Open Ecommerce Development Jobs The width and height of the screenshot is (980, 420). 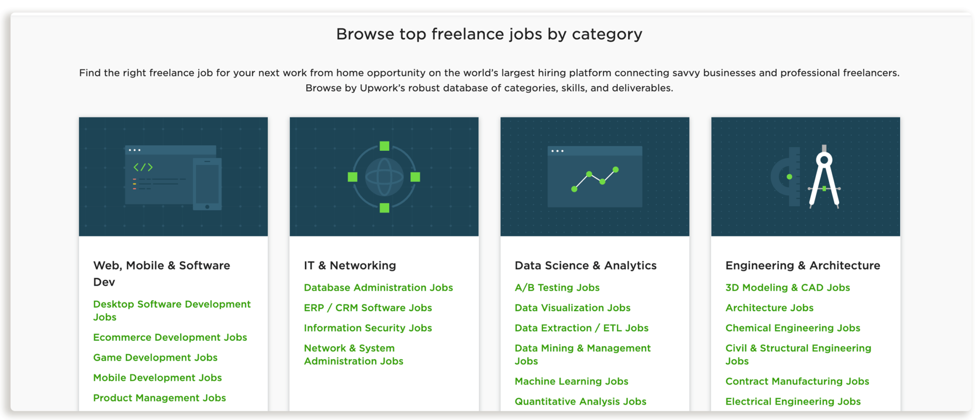pos(170,337)
